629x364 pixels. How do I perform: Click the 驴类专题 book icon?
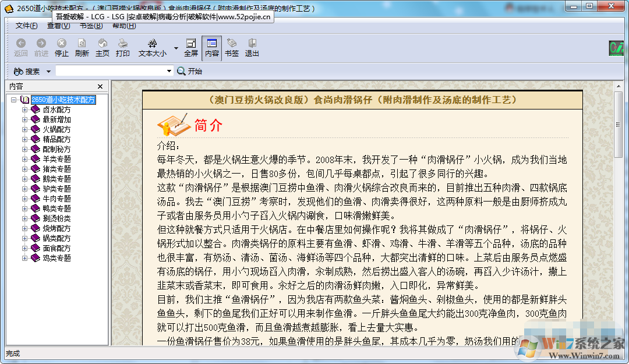click(36, 189)
